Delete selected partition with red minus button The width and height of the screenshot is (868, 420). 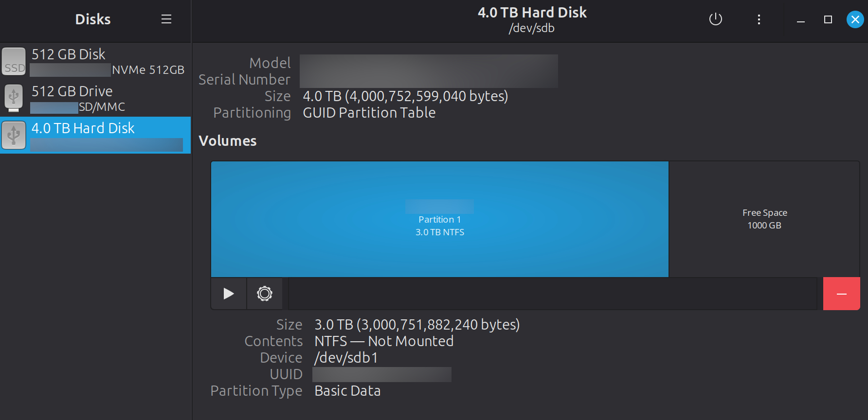pyautogui.click(x=842, y=294)
